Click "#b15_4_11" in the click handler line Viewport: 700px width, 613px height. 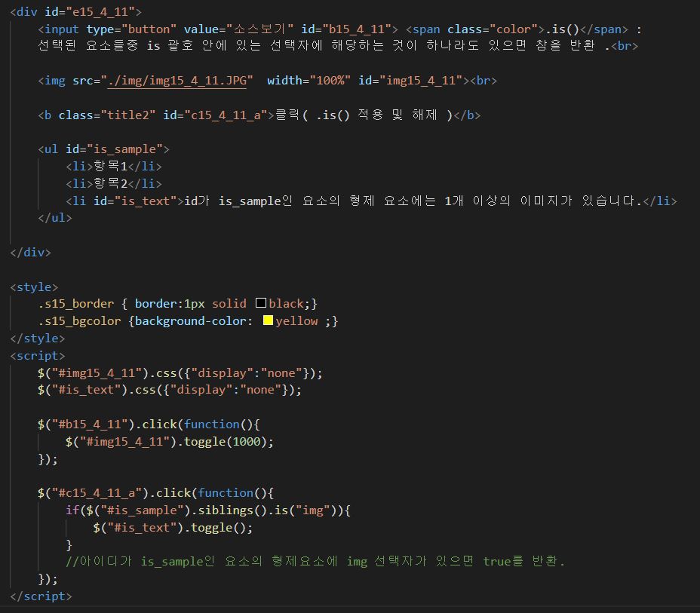(x=90, y=424)
